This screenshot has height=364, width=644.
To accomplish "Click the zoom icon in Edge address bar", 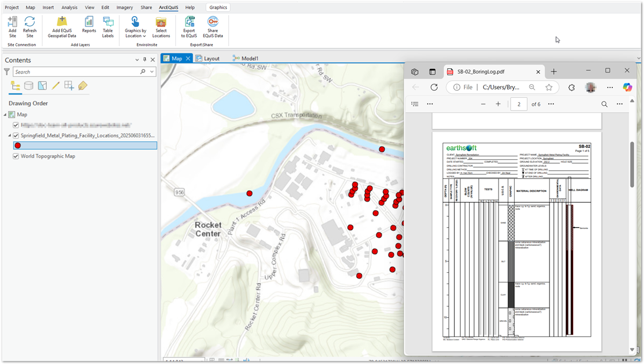I will [532, 87].
